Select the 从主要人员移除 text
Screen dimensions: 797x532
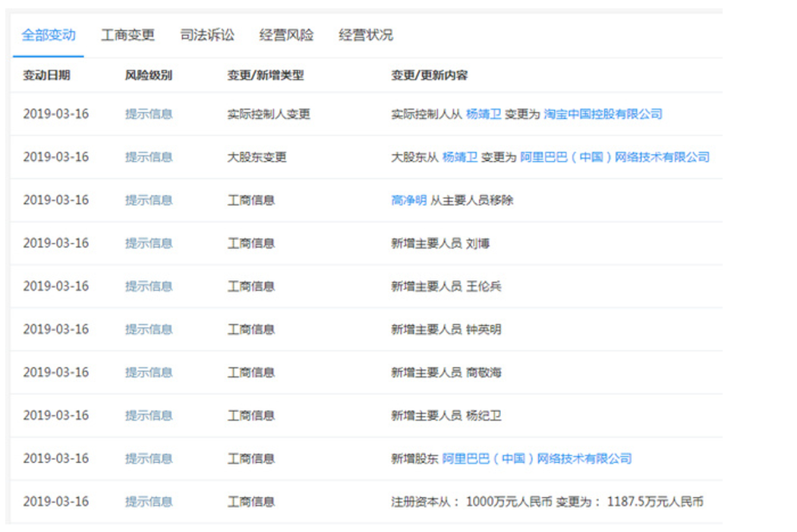click(x=471, y=200)
